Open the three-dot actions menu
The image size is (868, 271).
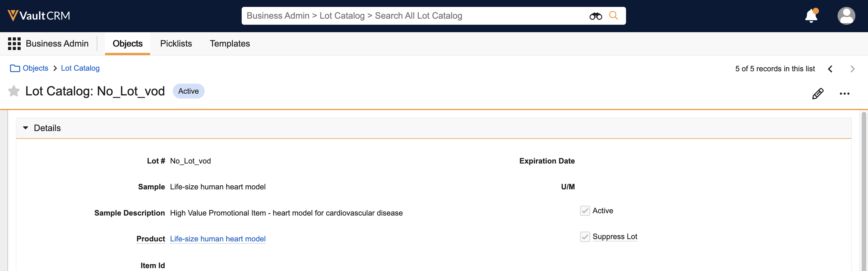click(x=844, y=93)
